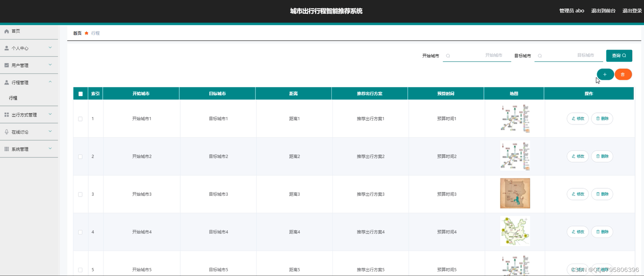Screen dimensions: 644x276
Task: Click the 查询 search button
Action: tap(619, 56)
